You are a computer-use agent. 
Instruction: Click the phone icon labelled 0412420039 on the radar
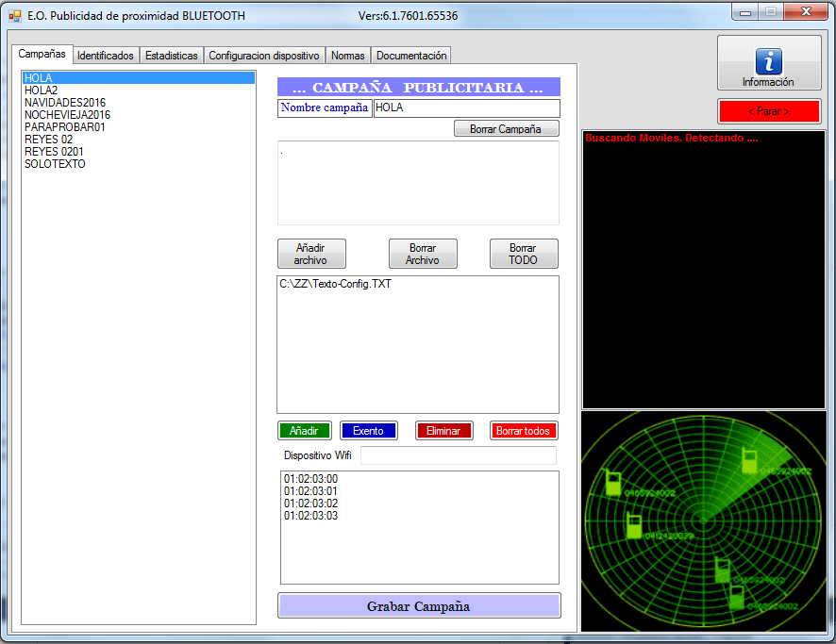(633, 526)
